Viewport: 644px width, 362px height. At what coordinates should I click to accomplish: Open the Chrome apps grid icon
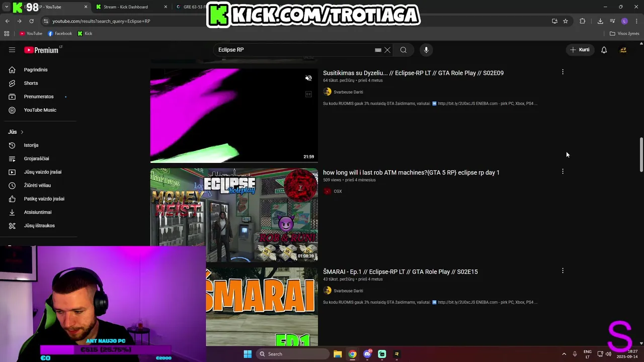[x=7, y=34]
